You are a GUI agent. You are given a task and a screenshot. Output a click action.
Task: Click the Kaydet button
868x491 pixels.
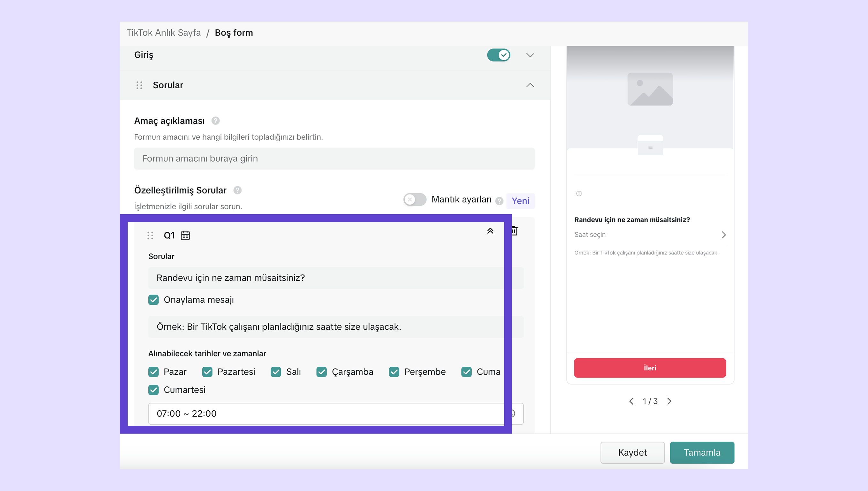tap(632, 452)
